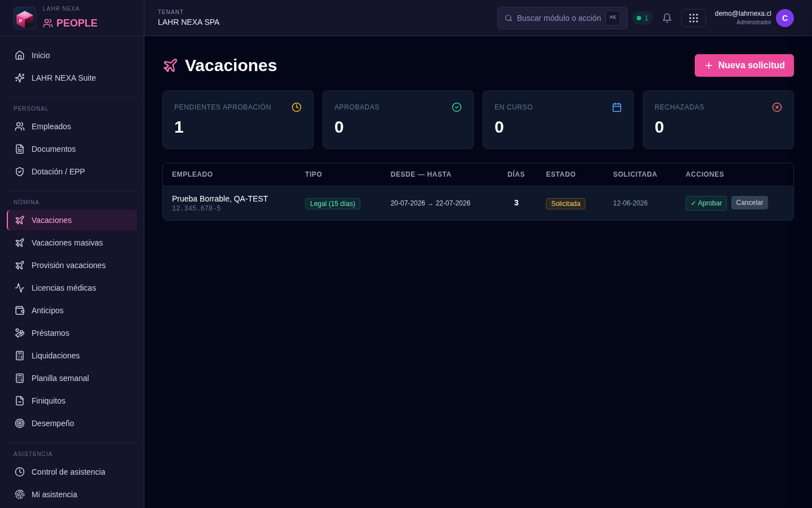Click the LAHR NEXA cube logo
The height and width of the screenshot is (508, 812).
(25, 18)
